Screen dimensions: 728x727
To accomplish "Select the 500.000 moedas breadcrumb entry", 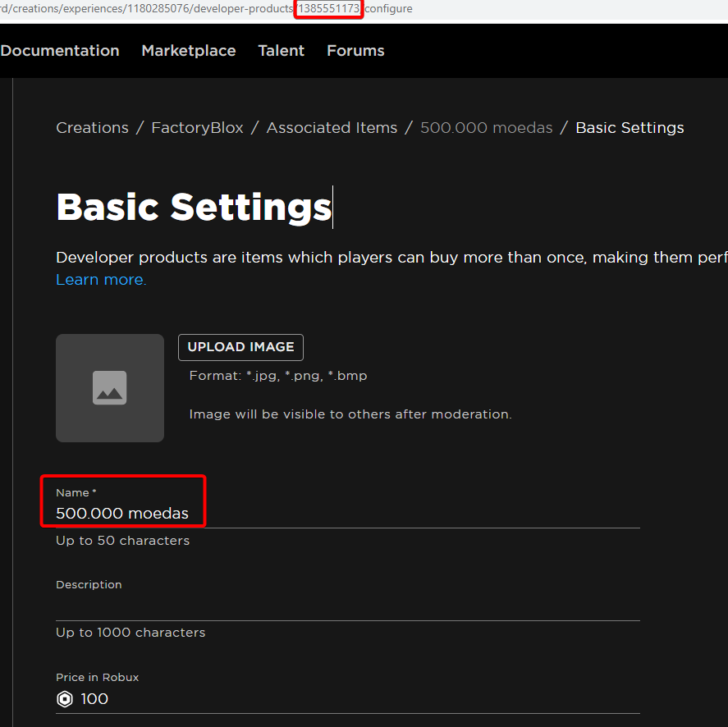I will pos(486,127).
